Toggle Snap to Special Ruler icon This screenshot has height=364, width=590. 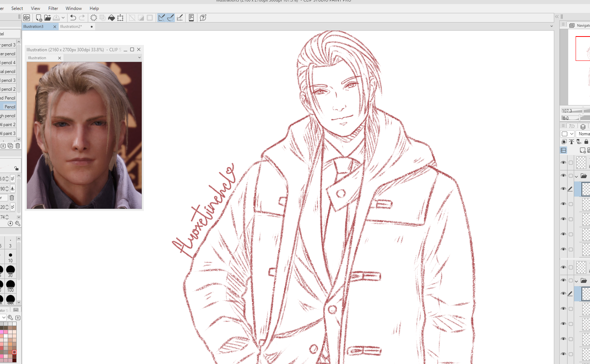click(x=170, y=18)
